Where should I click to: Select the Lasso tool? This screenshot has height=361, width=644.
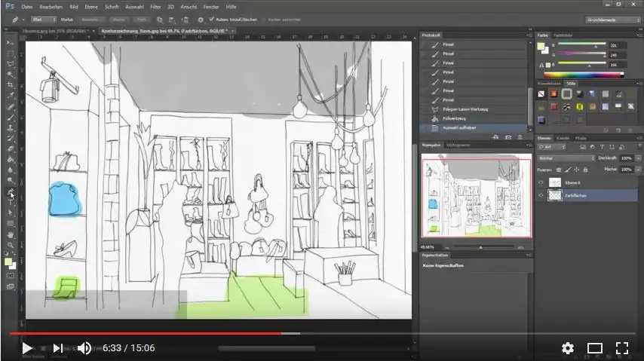tap(11, 64)
